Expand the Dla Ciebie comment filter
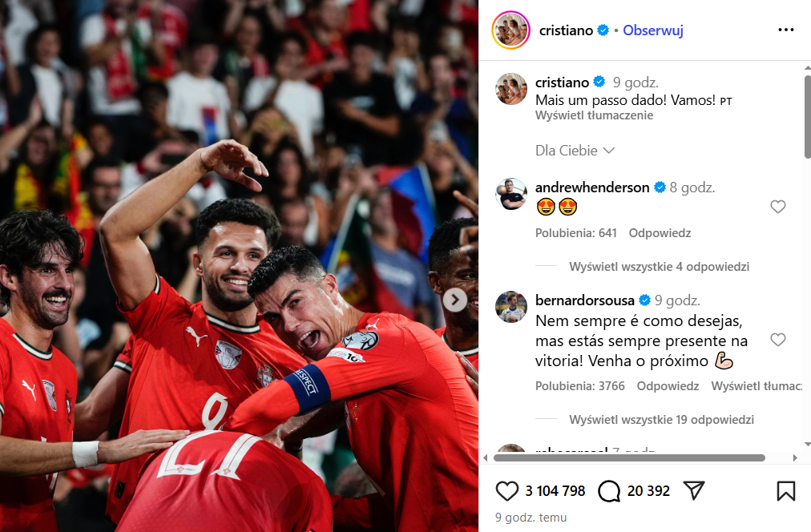 tap(575, 151)
